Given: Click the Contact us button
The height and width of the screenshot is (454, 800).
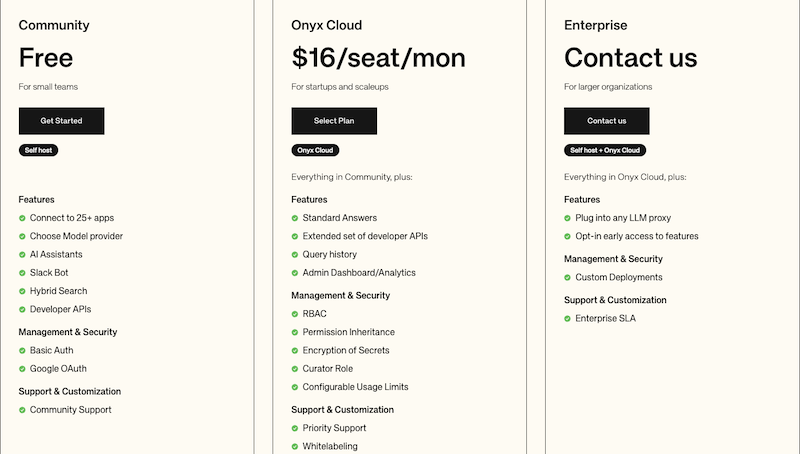Looking at the screenshot, I should pyautogui.click(x=607, y=121).
